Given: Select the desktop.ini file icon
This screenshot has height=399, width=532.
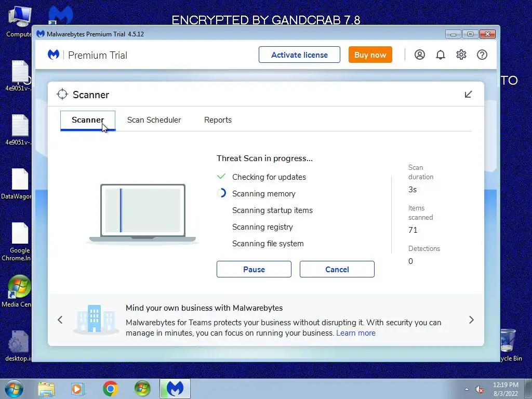Looking at the screenshot, I should pos(18,345).
